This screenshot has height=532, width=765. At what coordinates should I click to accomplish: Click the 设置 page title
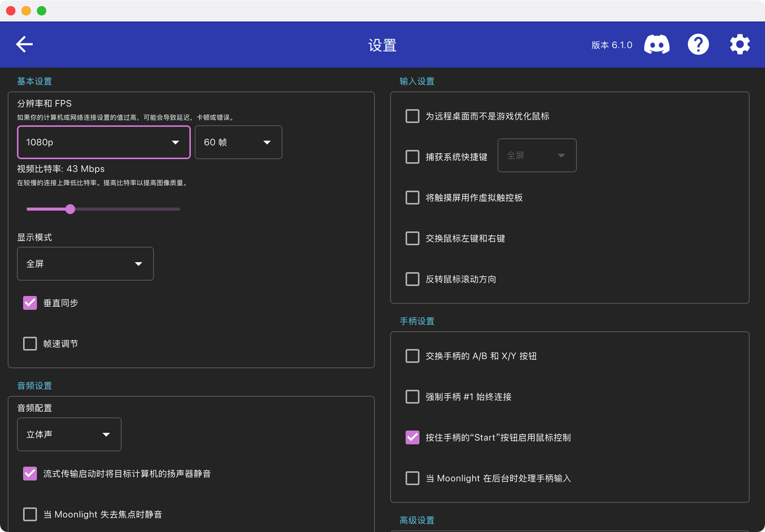(x=382, y=45)
